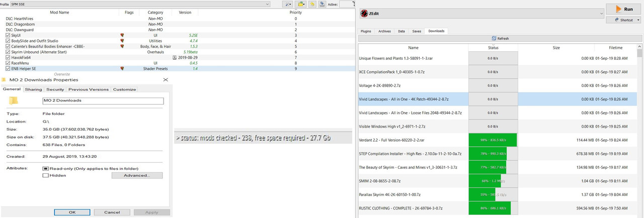Click the MO 2 Downloads folder name field
This screenshot has width=644, height=218.
point(103,100)
